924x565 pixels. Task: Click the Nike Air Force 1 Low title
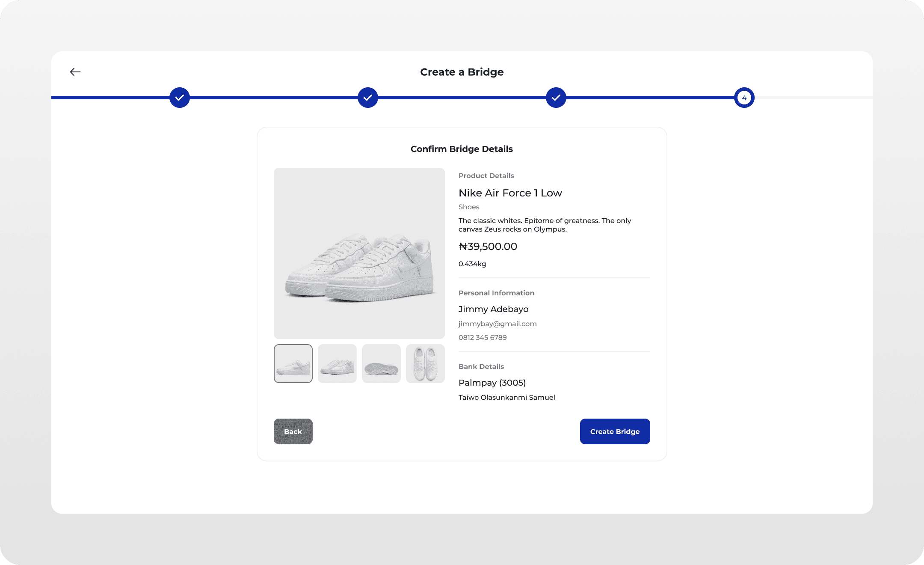point(510,193)
